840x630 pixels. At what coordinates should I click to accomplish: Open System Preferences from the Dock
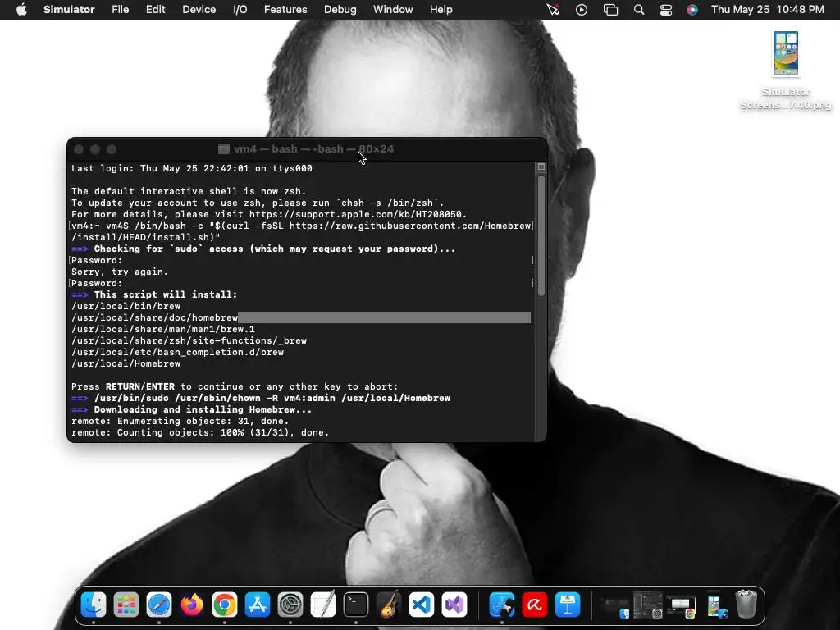[290, 605]
